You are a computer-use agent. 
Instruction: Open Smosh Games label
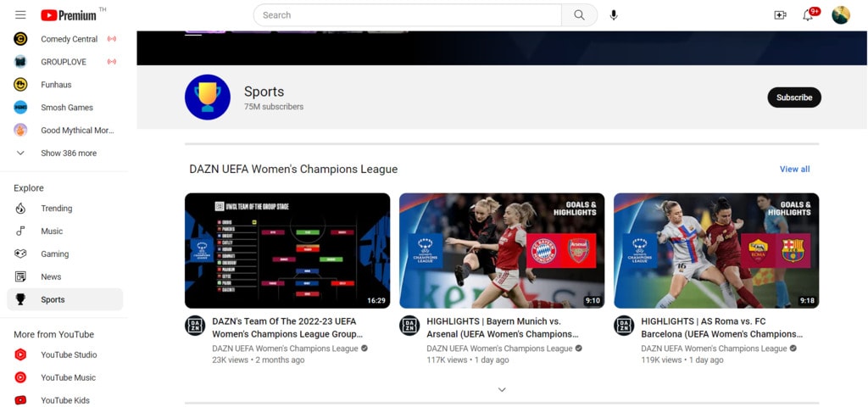tap(67, 108)
